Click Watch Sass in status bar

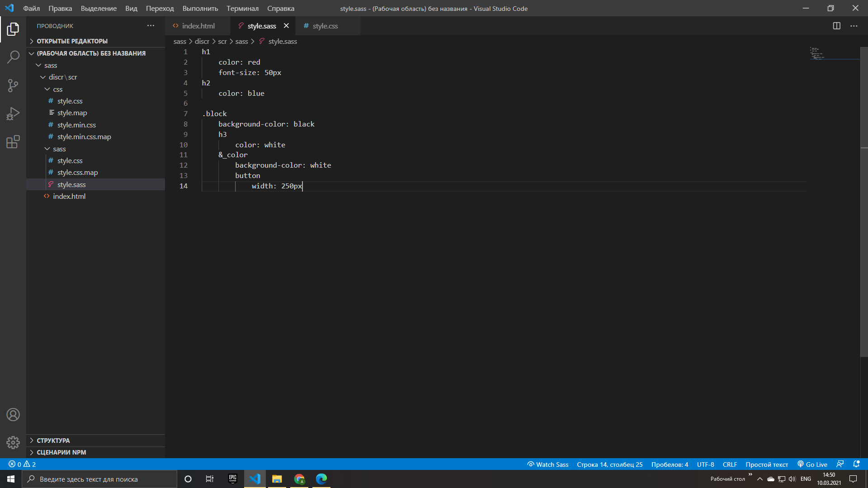pyautogui.click(x=548, y=465)
